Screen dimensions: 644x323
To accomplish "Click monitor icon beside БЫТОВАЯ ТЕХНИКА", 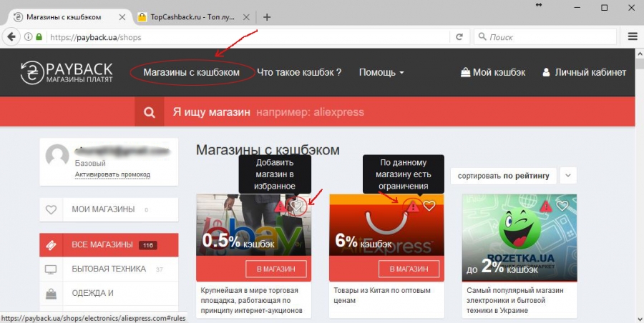I will click(51, 269).
